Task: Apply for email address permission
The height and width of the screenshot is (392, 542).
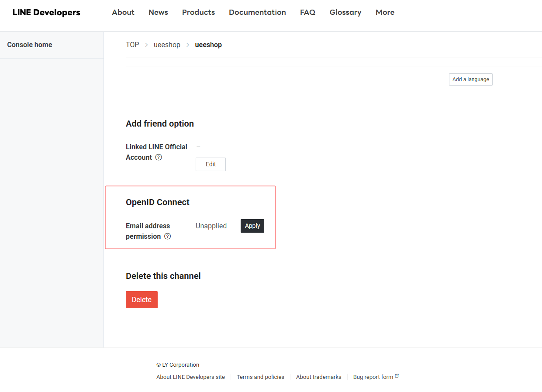Action: [252, 226]
